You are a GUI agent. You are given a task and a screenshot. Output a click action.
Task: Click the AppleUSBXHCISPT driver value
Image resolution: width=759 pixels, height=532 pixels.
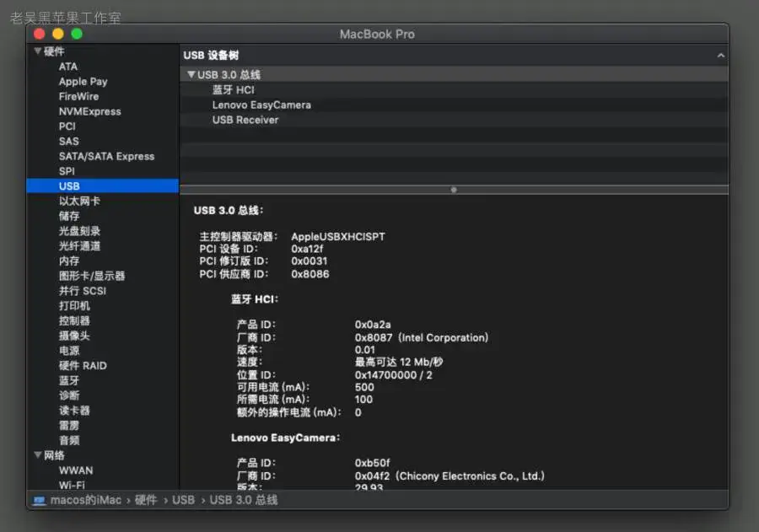point(338,237)
